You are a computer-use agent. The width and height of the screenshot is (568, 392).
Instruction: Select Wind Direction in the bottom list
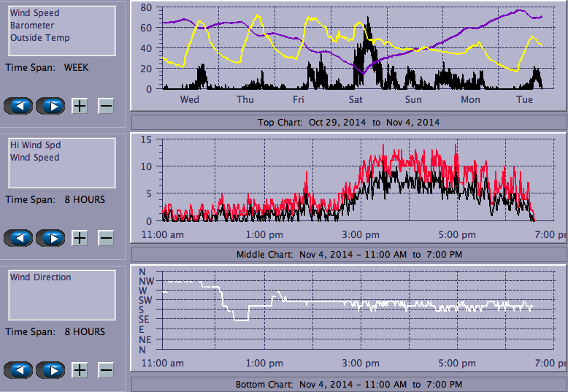pyautogui.click(x=40, y=277)
